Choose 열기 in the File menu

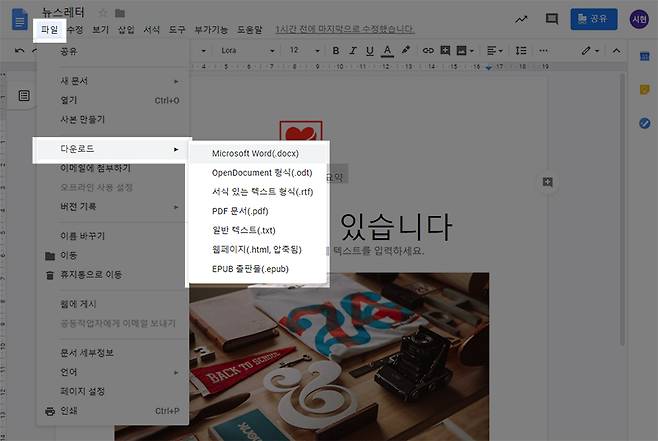pos(112,100)
